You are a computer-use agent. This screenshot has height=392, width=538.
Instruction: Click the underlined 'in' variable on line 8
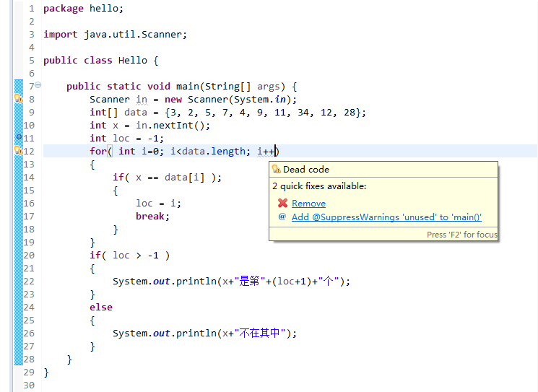pos(142,100)
